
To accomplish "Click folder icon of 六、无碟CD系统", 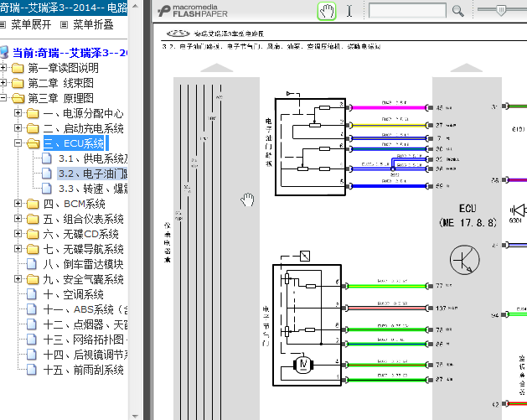I will click(x=33, y=234).
